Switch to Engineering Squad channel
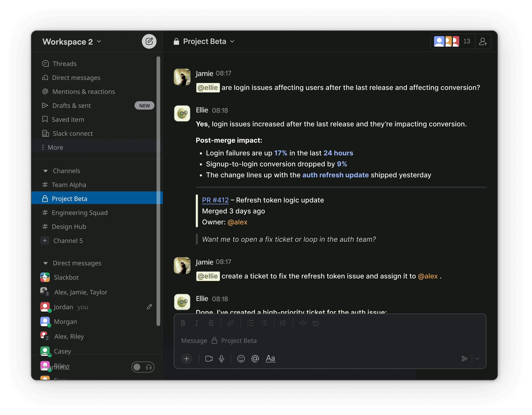The width and height of the screenshot is (532, 415). click(x=79, y=213)
